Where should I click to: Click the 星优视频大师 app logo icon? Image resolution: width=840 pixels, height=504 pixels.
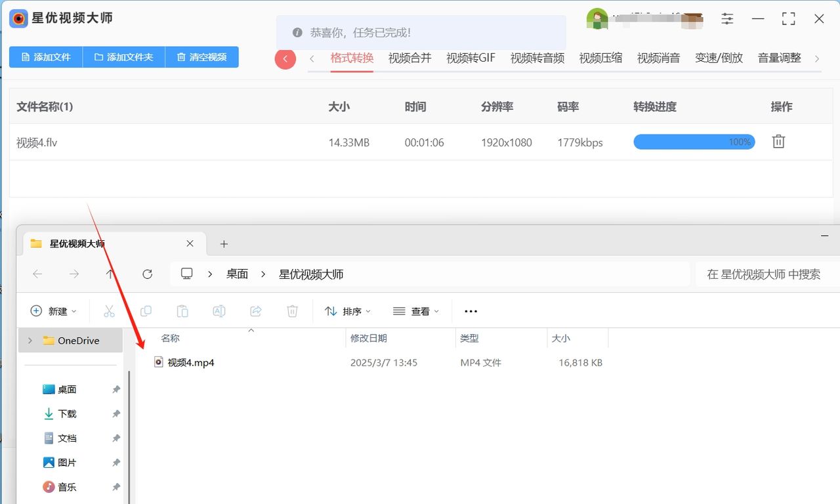(x=18, y=18)
